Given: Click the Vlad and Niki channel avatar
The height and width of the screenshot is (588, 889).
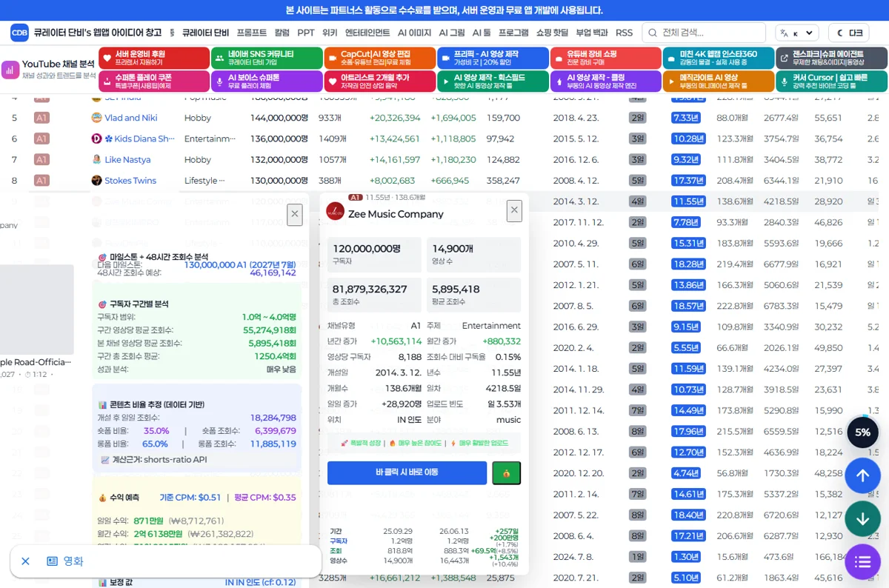Looking at the screenshot, I should [96, 118].
